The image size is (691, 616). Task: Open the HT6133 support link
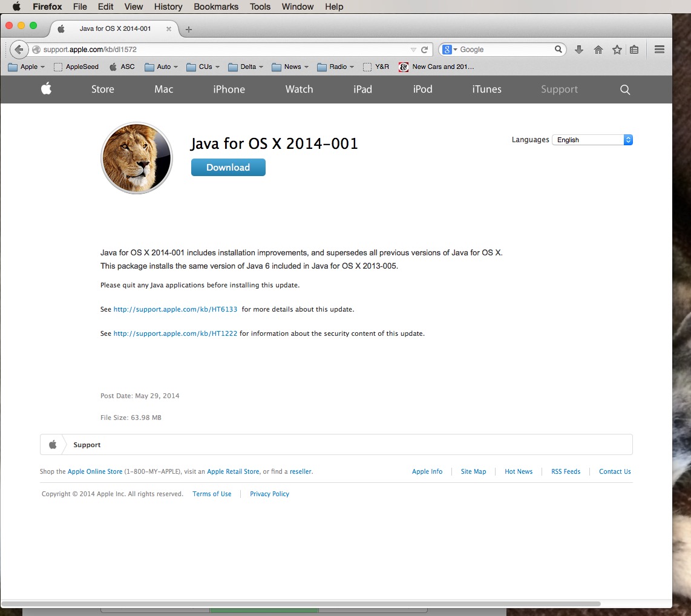175,309
